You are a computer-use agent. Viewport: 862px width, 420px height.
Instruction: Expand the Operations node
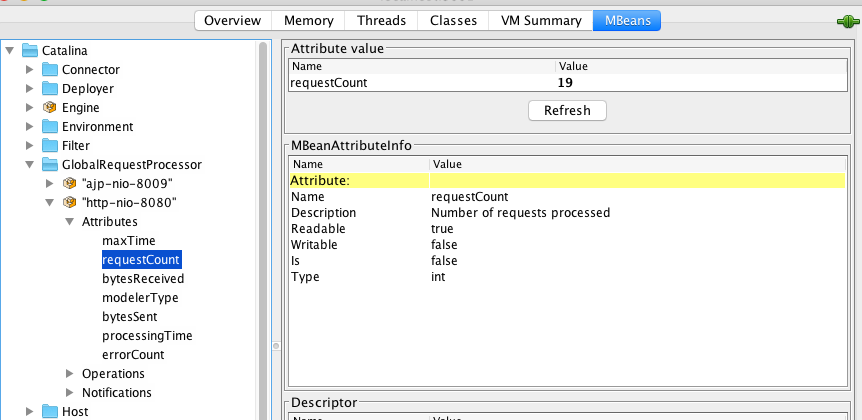pos(70,374)
